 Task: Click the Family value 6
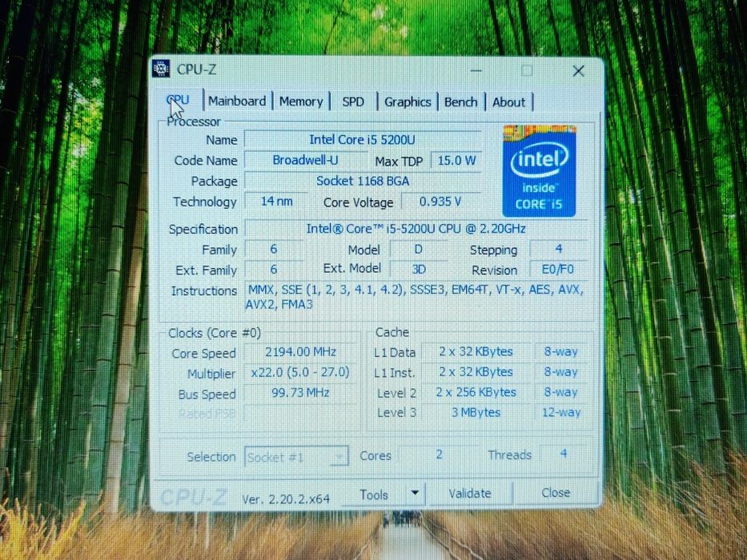point(274,249)
